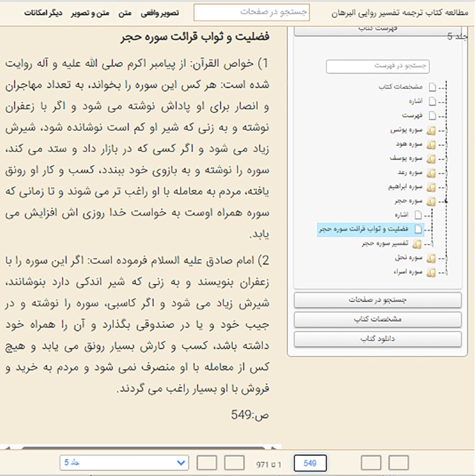
Task: Switch to the تصویر واقعی view tab
Action: 160,13
